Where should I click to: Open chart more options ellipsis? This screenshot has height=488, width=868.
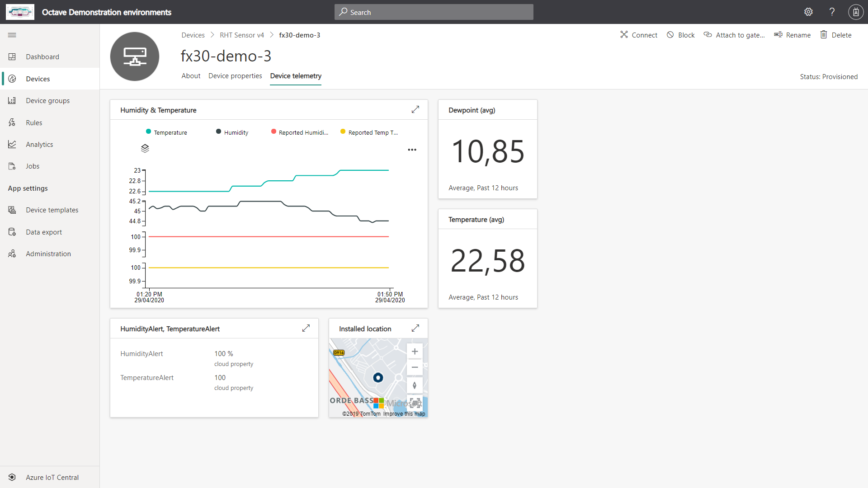[x=412, y=150]
